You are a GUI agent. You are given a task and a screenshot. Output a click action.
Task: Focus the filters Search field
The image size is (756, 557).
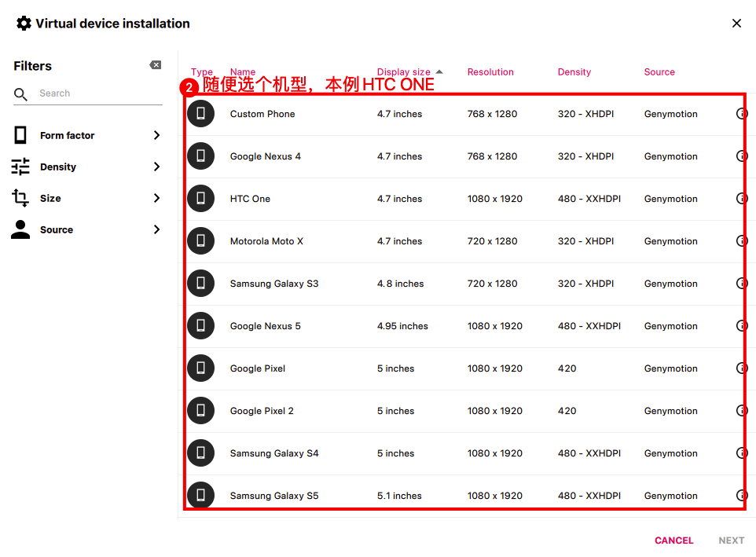[x=98, y=93]
